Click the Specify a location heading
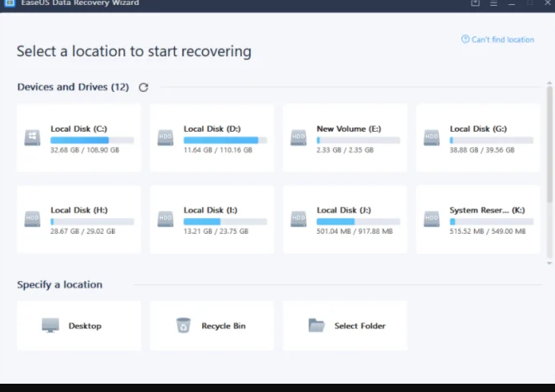This screenshot has width=555, height=392. tap(60, 285)
